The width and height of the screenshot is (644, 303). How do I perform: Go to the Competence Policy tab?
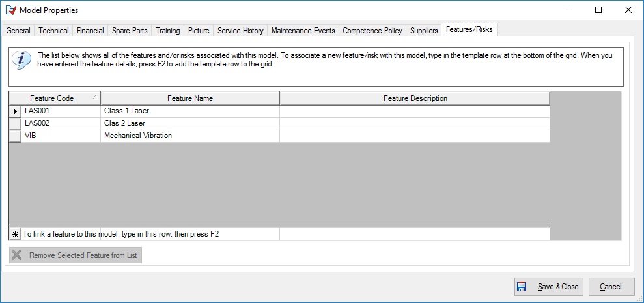coord(372,31)
